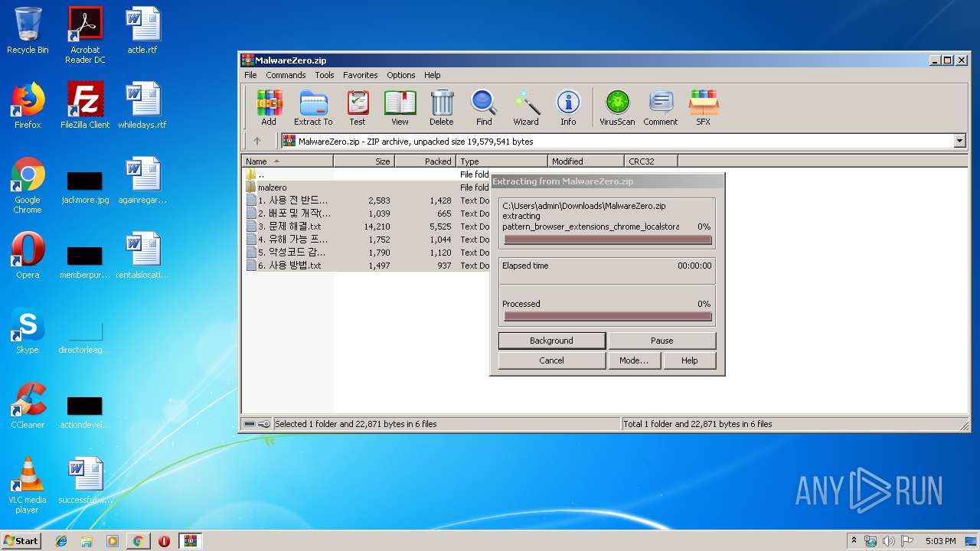980x551 pixels.
Task: Click the Start button
Action: pos(21,540)
